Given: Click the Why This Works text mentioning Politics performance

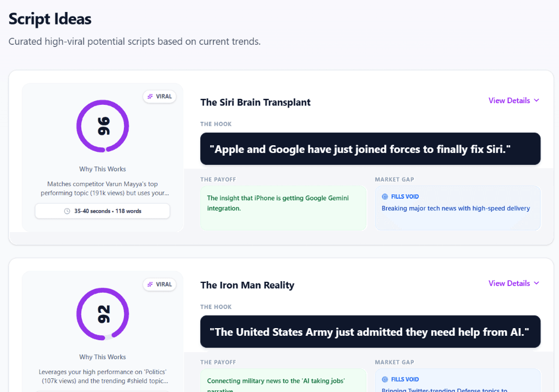Looking at the screenshot, I should (103, 376).
